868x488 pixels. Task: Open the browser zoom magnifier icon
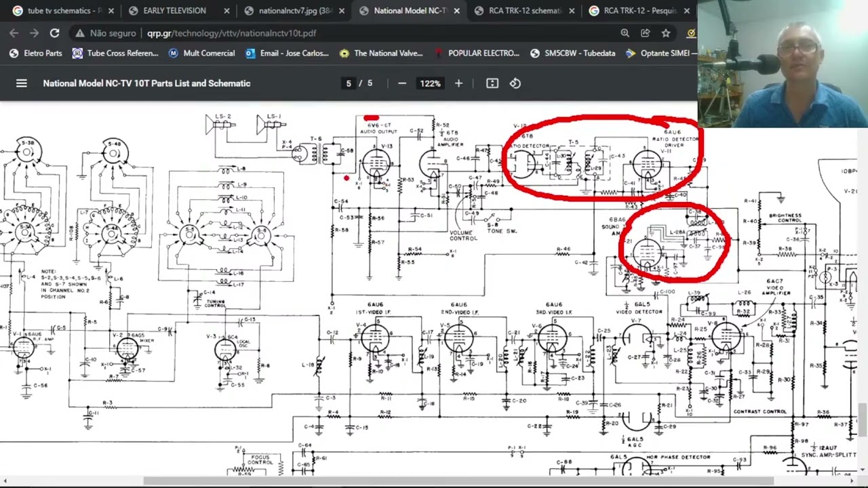pyautogui.click(x=625, y=33)
